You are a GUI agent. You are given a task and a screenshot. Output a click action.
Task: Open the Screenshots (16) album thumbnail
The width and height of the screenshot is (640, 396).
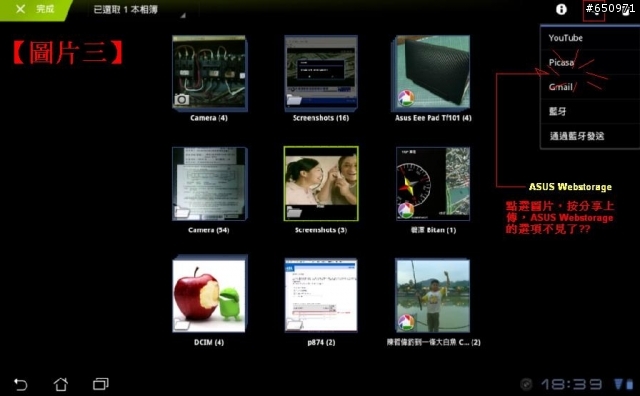pyautogui.click(x=321, y=73)
